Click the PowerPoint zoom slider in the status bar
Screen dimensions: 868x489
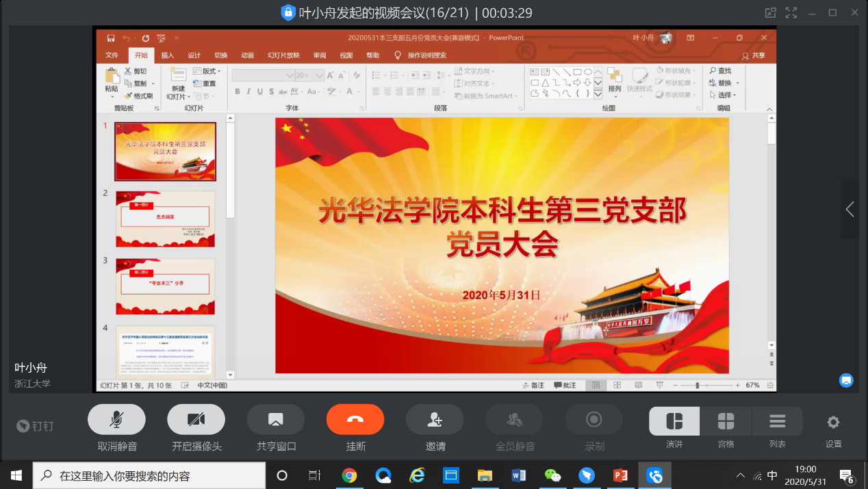[698, 386]
